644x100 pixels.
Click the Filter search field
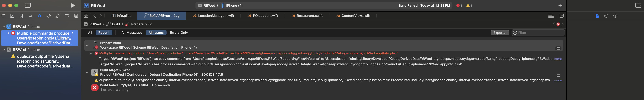(540, 33)
